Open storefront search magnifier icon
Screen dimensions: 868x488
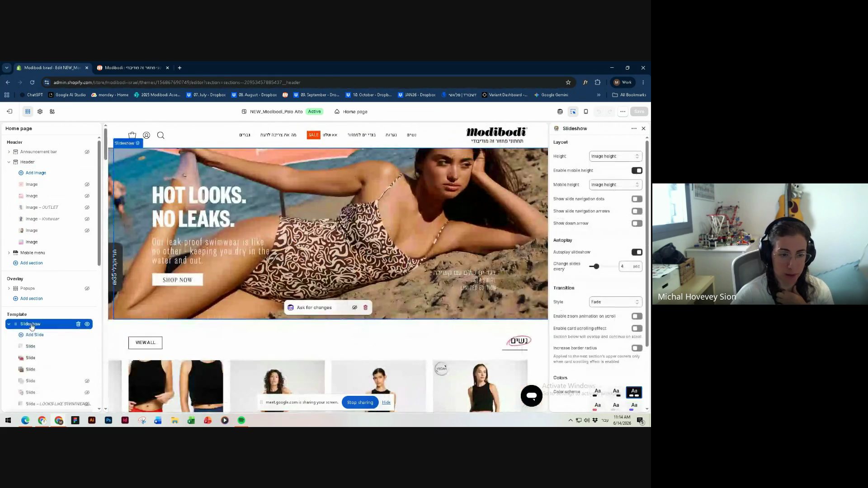(x=160, y=135)
